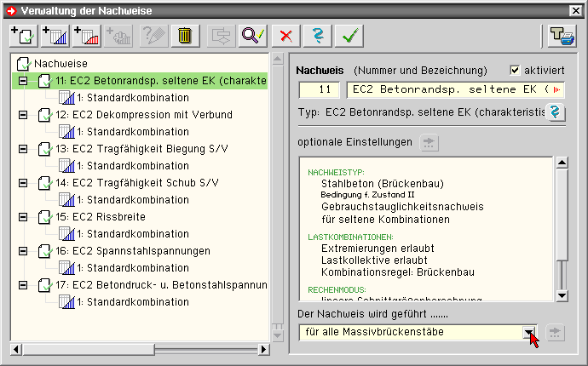The width and height of the screenshot is (588, 366).
Task: Open the 'für alle Massivbrückenstäbe' dropdown
Action: [x=529, y=332]
